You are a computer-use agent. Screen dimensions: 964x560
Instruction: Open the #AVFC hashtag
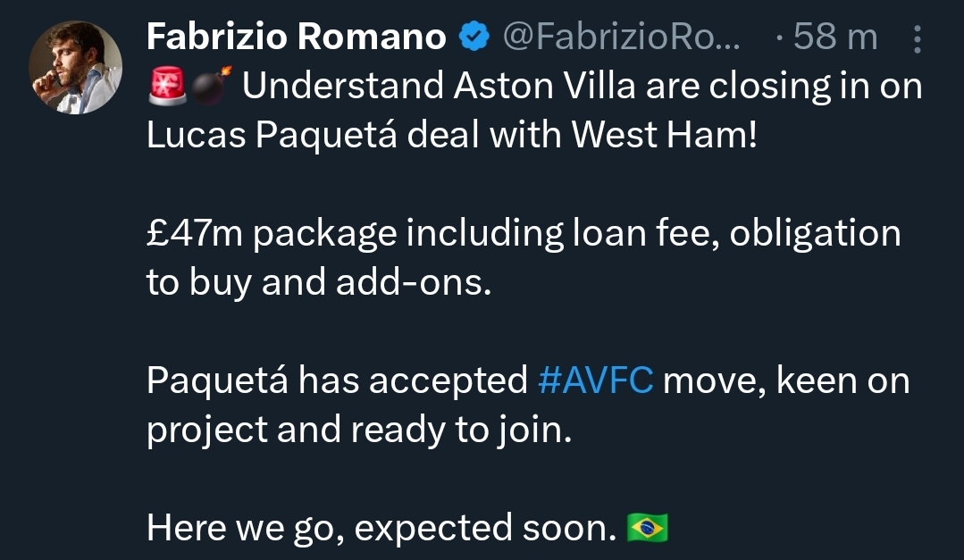pos(597,381)
